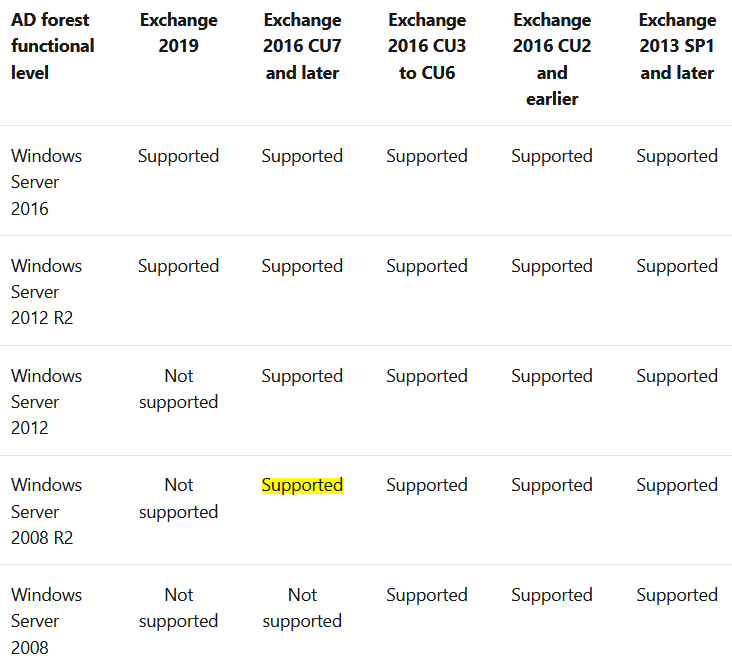The image size is (732, 669).
Task: Click Supported for Exchange 2019 on Server 2016
Action: [178, 156]
